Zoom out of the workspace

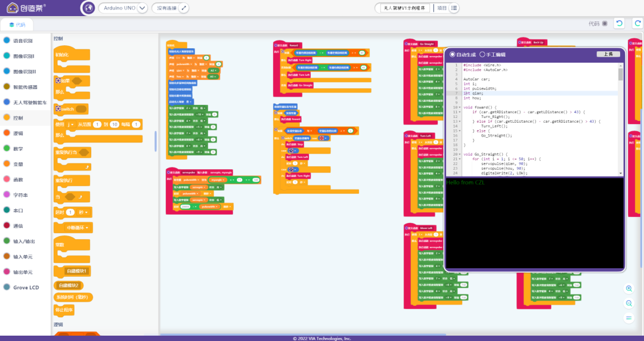click(x=628, y=303)
